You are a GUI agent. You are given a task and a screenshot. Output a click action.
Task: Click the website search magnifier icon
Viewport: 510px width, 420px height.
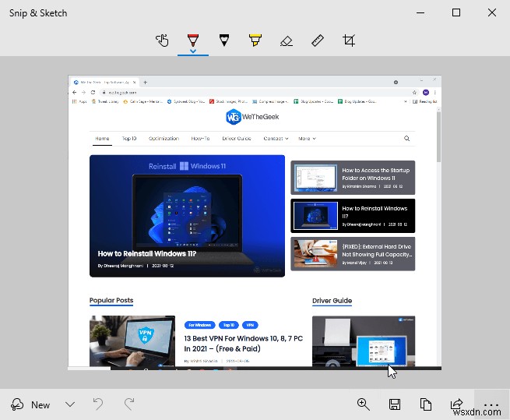[406, 139]
